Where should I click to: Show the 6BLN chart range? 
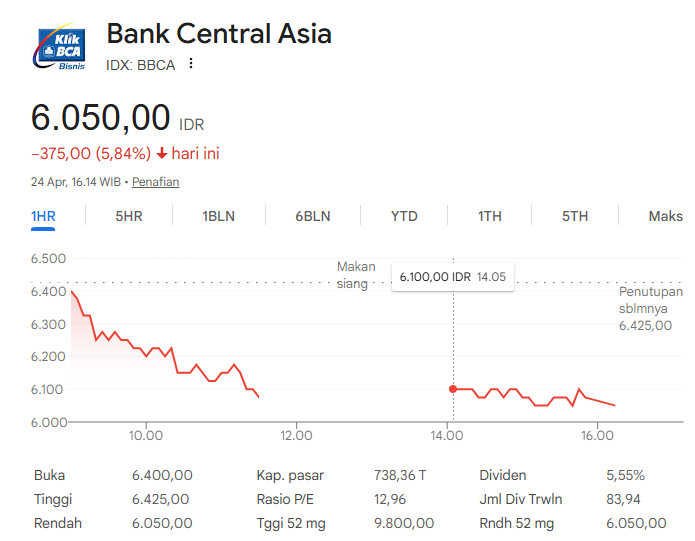[312, 216]
